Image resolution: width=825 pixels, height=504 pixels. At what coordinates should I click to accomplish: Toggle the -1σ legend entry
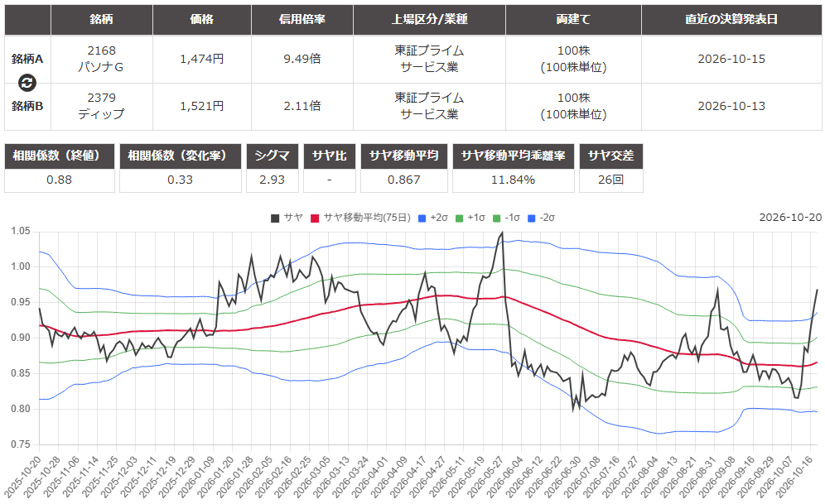pos(506,218)
